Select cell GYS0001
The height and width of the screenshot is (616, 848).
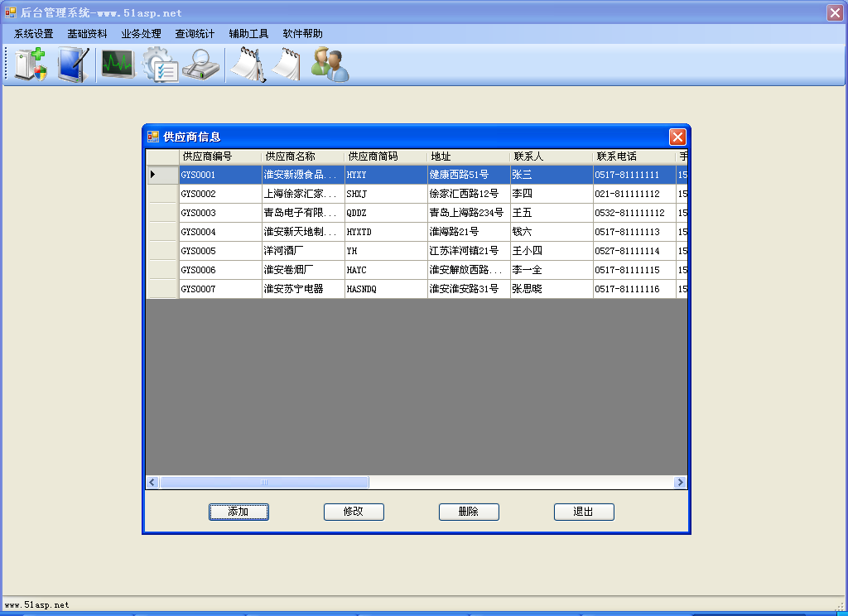[220, 175]
